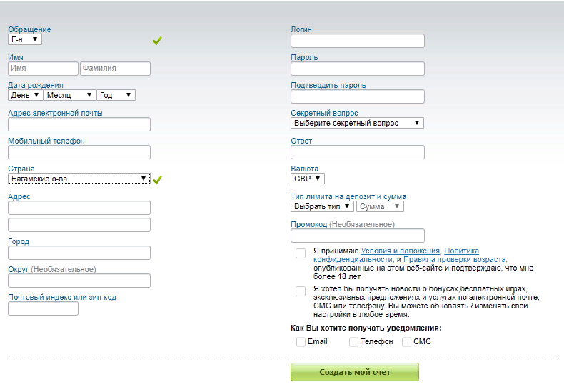
Task: Open the Обращение title dropdown
Action: 25,39
